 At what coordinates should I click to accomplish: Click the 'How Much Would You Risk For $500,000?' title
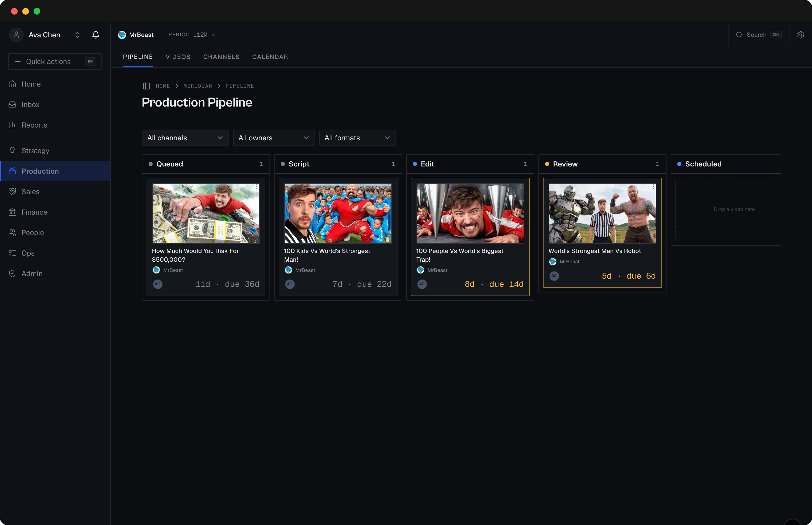(x=195, y=255)
